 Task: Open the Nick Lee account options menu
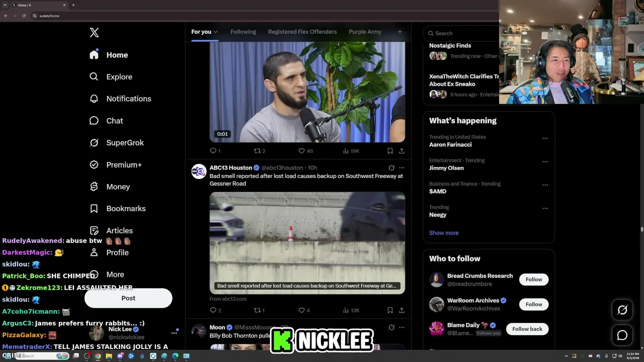coord(174,333)
